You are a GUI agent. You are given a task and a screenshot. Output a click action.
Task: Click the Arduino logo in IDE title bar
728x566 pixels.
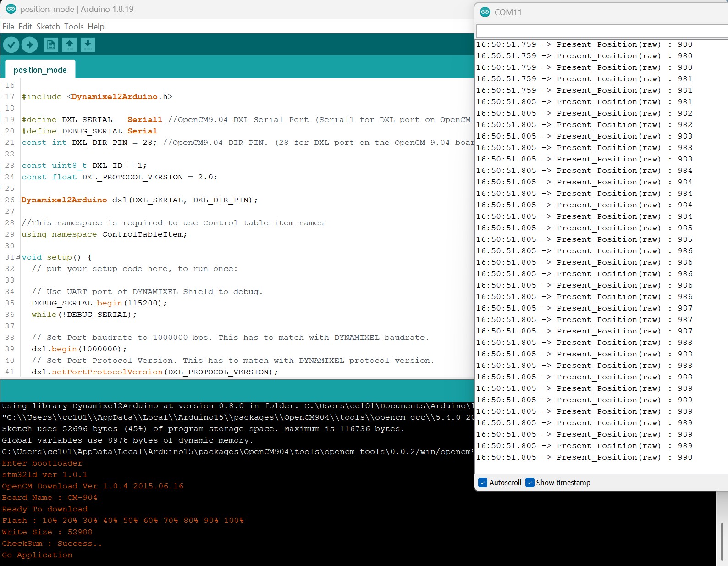point(10,9)
